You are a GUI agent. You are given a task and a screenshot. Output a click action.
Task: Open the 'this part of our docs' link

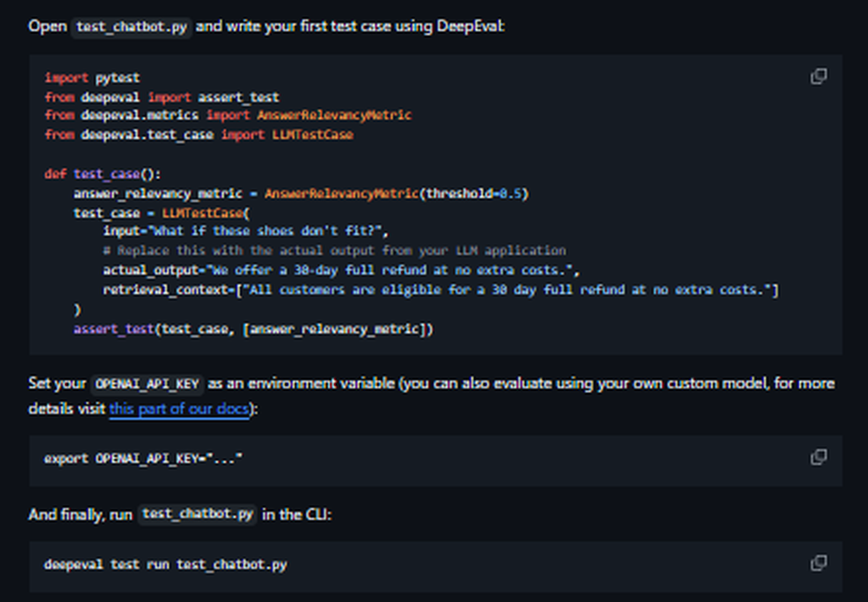coord(179,409)
